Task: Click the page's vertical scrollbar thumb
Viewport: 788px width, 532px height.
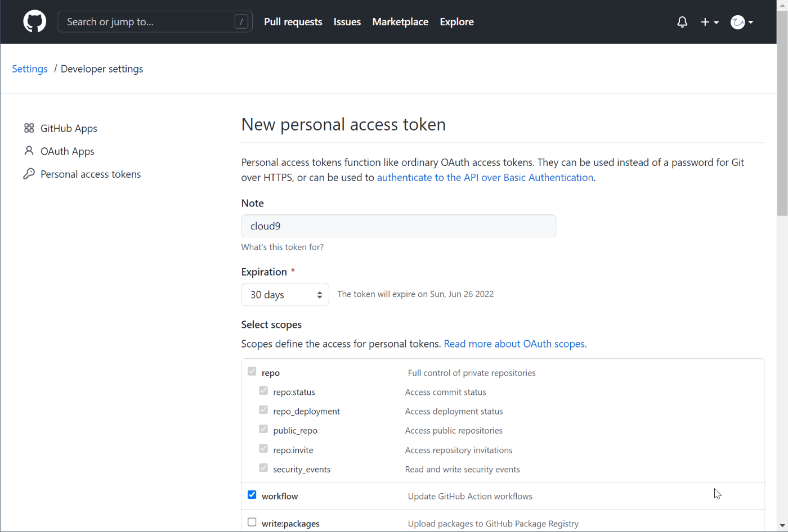Action: click(782, 113)
